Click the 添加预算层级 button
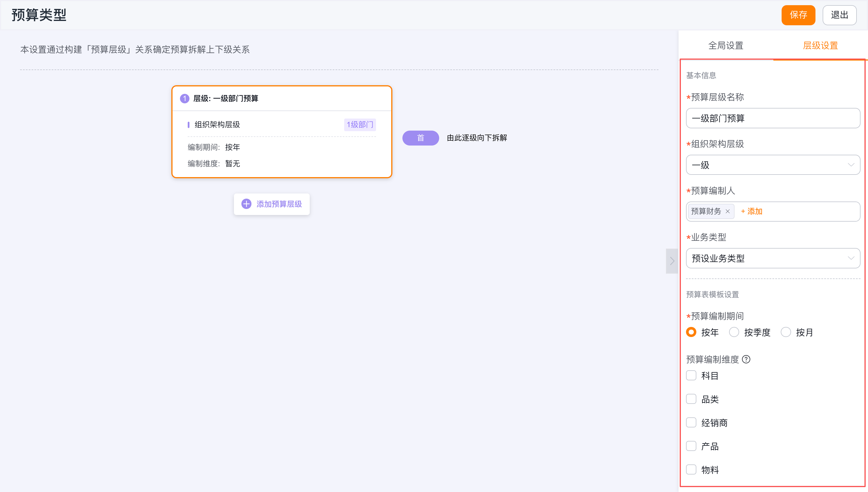The height and width of the screenshot is (492, 868). pyautogui.click(x=272, y=204)
